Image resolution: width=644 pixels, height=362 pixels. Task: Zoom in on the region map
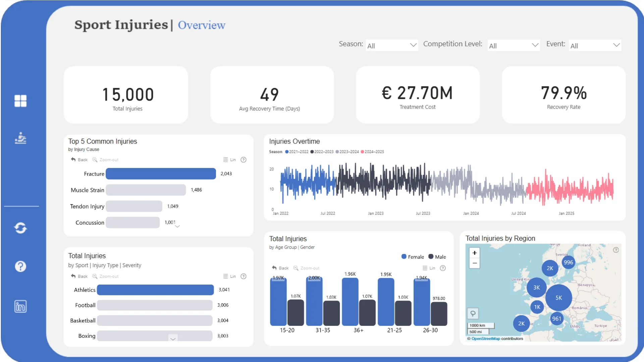(474, 253)
